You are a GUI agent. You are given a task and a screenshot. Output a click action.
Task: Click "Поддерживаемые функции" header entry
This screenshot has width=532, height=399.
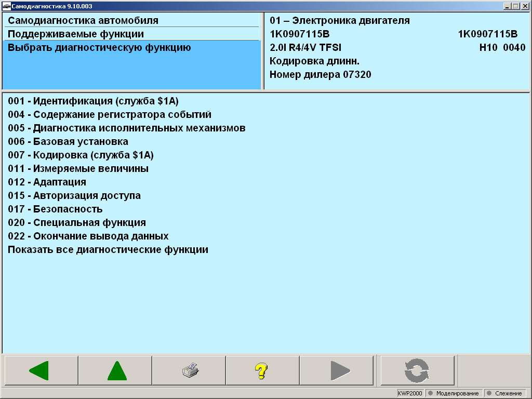coord(65,33)
